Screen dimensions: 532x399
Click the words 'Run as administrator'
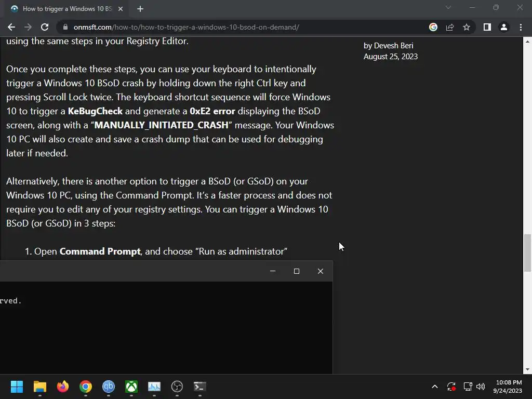pyautogui.click(x=241, y=251)
